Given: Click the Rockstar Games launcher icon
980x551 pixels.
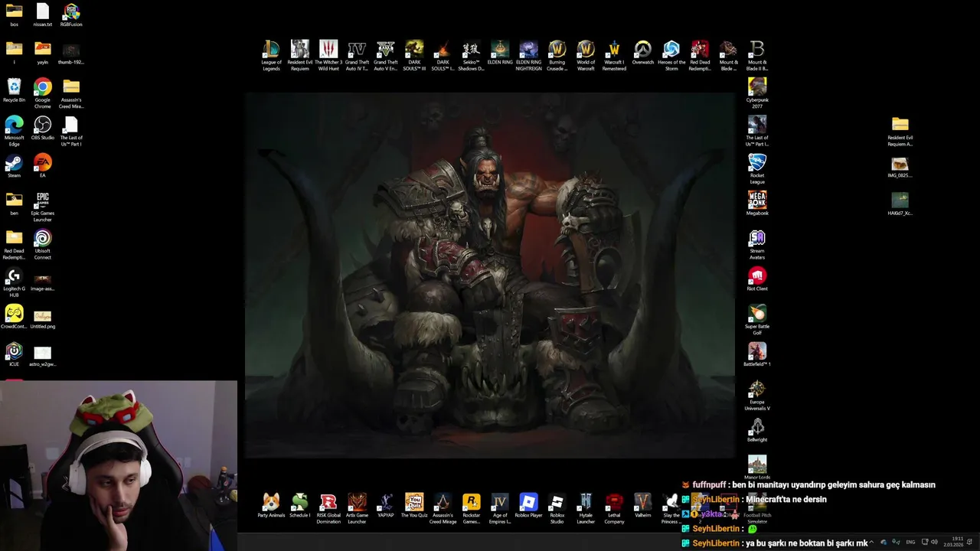Looking at the screenshot, I should point(472,508).
